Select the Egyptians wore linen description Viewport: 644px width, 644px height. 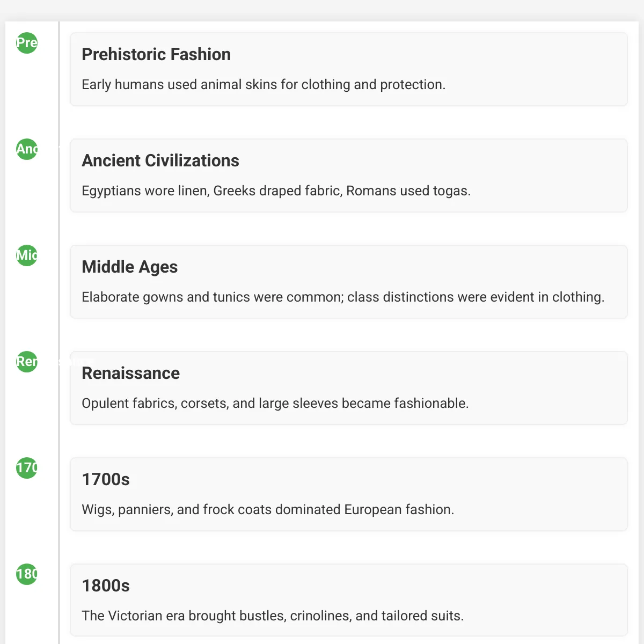coord(276,191)
